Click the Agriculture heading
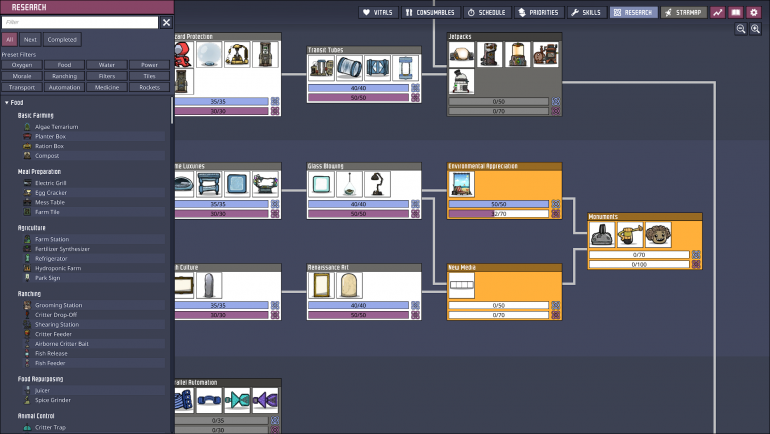770x434 pixels. click(x=31, y=228)
